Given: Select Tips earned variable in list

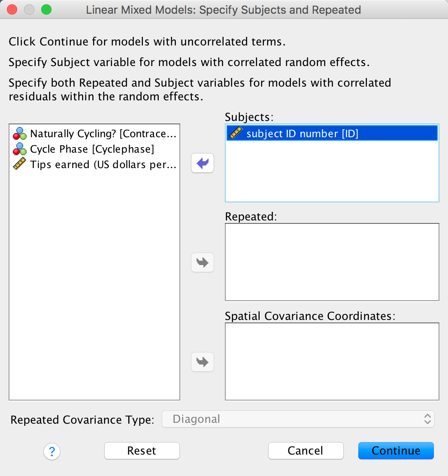Looking at the screenshot, I should 103,165.
